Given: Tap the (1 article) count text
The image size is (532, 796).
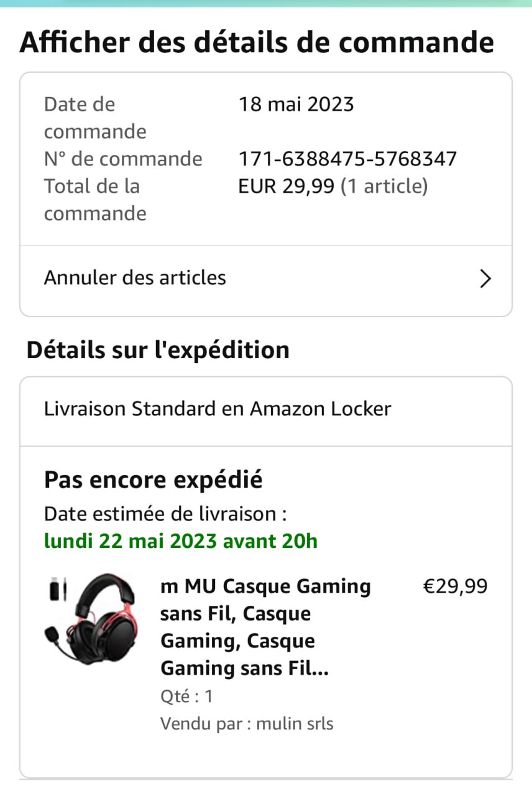Looking at the screenshot, I should click(x=384, y=186).
